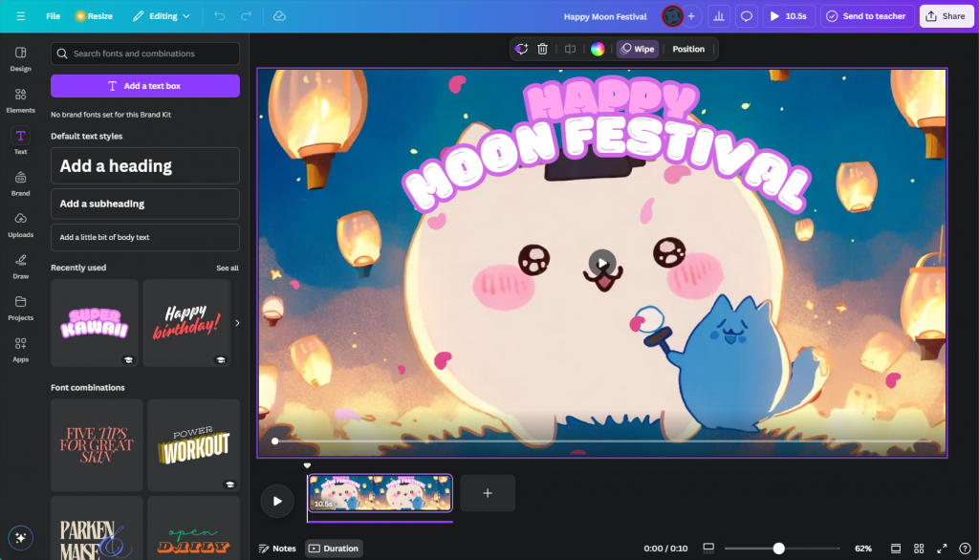Click the split page icon
Image resolution: width=979 pixels, height=560 pixels.
coord(570,49)
